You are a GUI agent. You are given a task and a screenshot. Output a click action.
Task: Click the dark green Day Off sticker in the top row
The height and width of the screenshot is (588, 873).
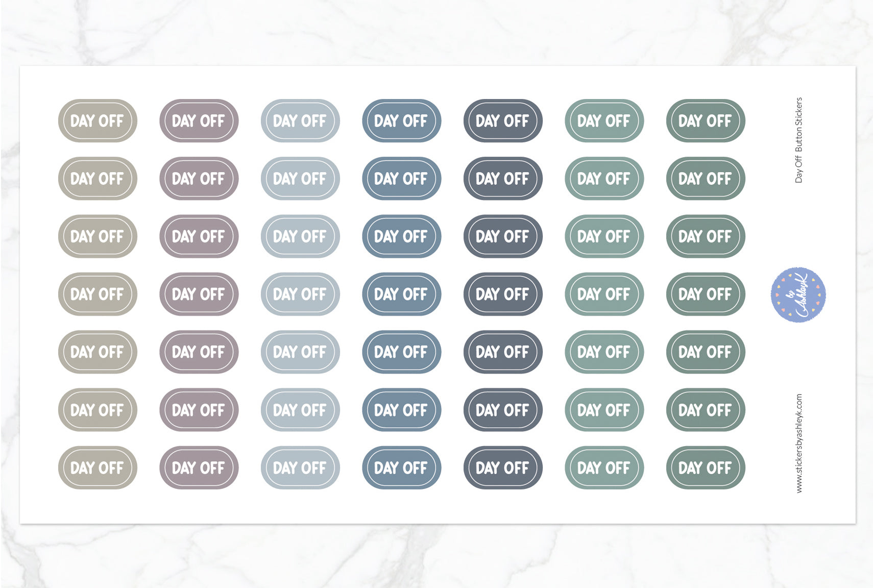pos(706,121)
